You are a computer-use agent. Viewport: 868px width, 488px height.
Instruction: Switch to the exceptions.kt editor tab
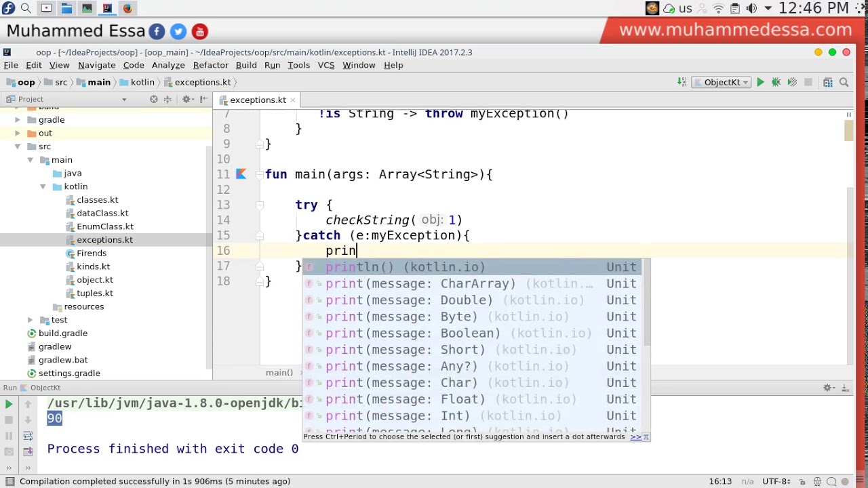click(x=257, y=100)
